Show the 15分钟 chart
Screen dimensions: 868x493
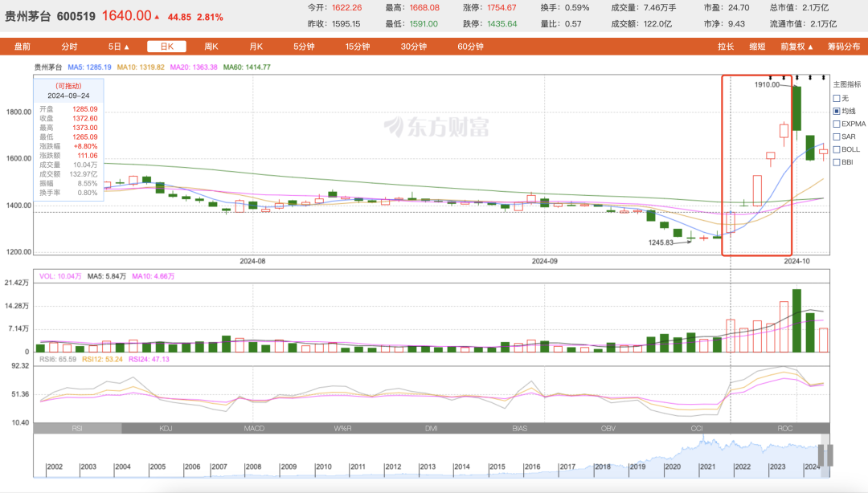[358, 47]
